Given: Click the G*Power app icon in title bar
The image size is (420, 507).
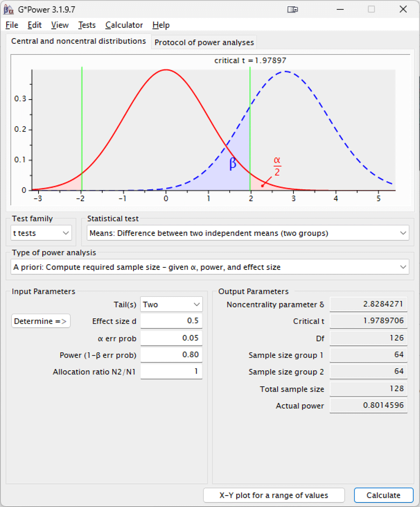Looking at the screenshot, I should pos(8,9).
